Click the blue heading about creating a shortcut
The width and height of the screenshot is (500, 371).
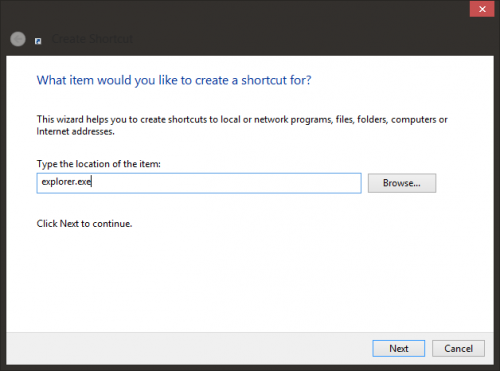pyautogui.click(x=174, y=80)
